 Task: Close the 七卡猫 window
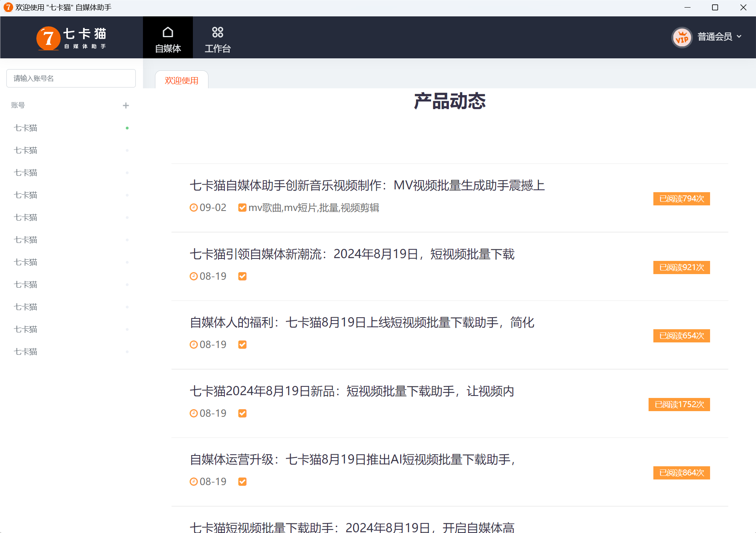click(743, 8)
